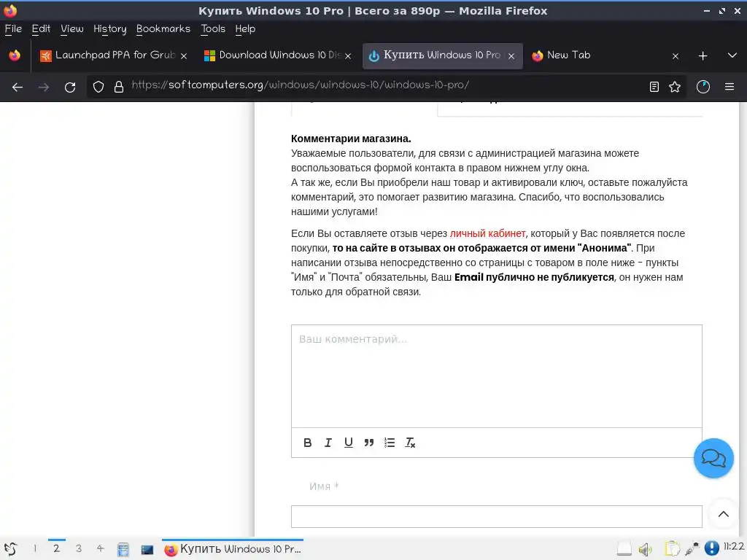The image size is (747, 560).
Task: Open the Help menu
Action: click(245, 29)
